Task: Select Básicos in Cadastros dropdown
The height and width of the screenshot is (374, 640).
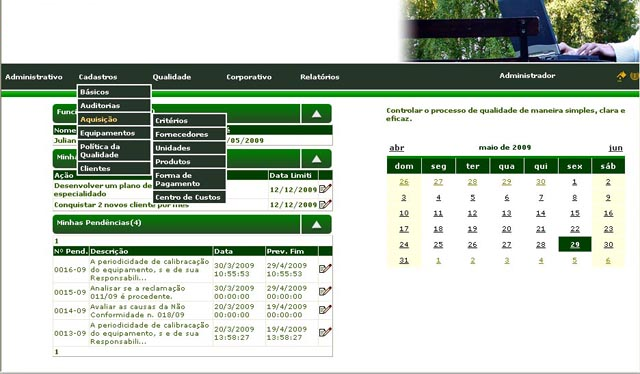Action: click(114, 92)
